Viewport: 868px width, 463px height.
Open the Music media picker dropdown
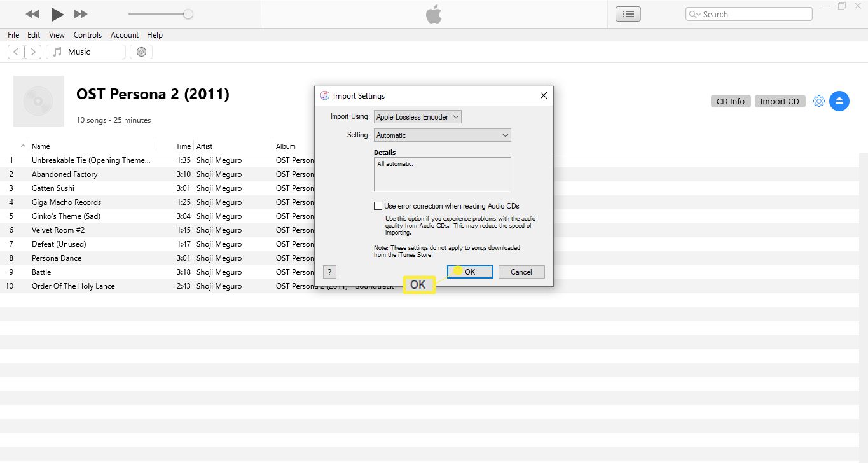86,52
